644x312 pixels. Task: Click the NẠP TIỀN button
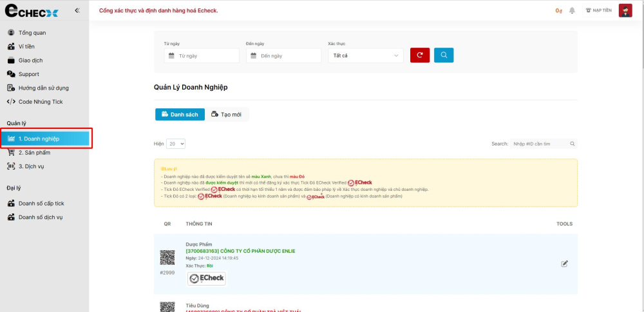tap(599, 10)
